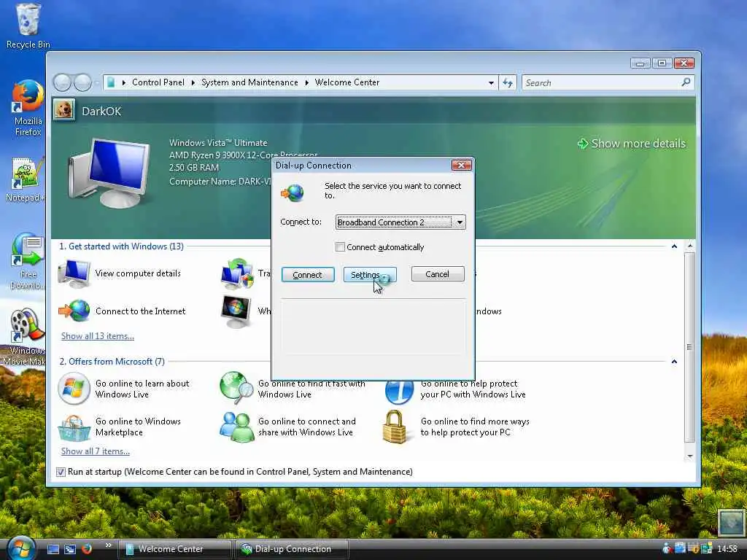Click Show more details link

coord(632,144)
